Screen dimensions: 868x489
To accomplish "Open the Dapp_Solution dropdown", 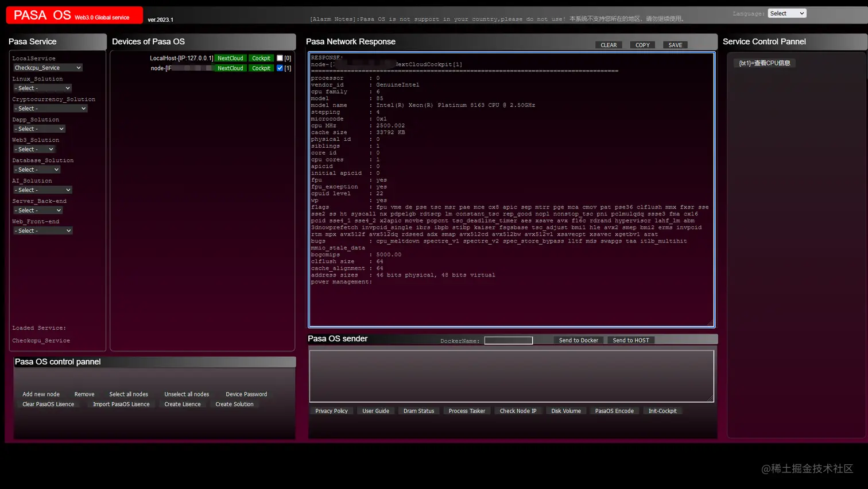I will [39, 129].
